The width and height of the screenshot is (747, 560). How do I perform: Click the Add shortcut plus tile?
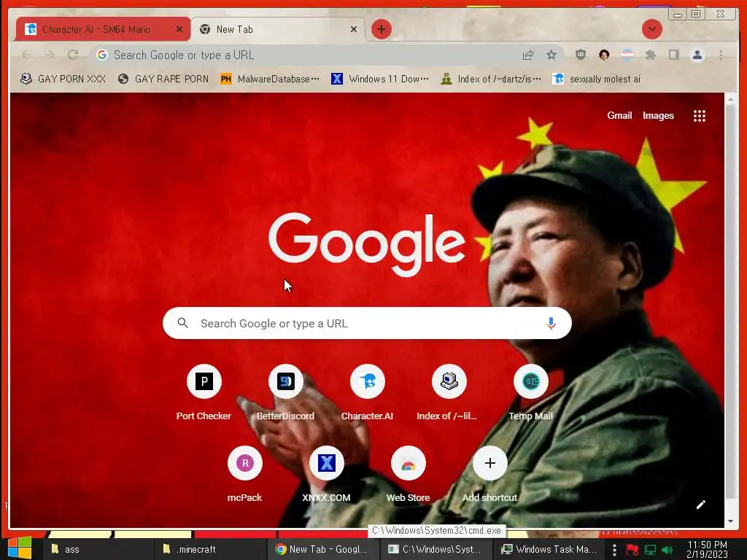(489, 463)
